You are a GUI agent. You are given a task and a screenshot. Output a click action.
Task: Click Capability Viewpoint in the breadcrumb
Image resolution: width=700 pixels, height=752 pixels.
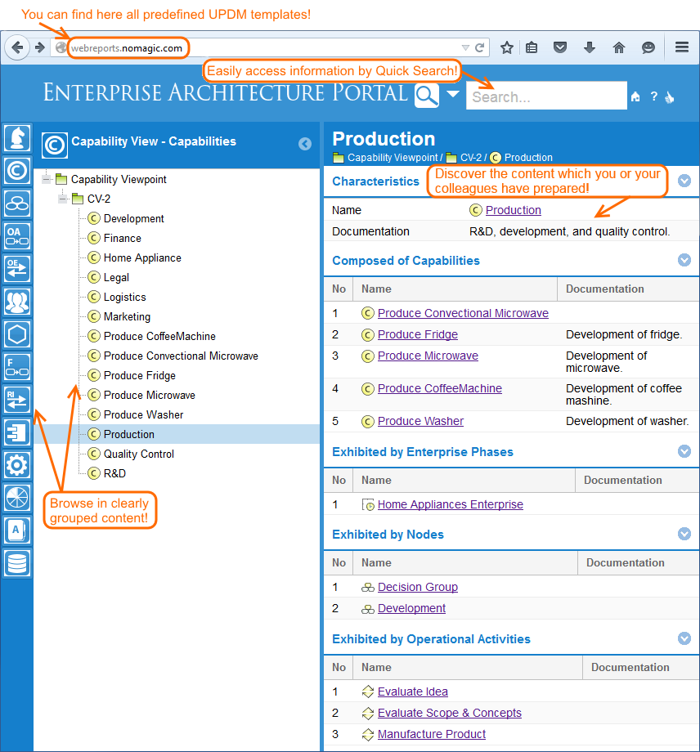[393, 157]
